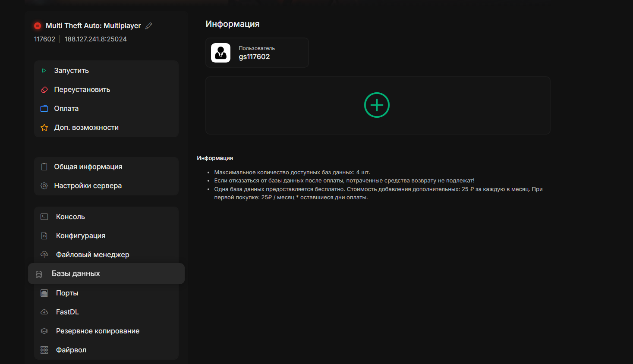Open the Консоль terminal icon
633x364 pixels.
(x=44, y=217)
